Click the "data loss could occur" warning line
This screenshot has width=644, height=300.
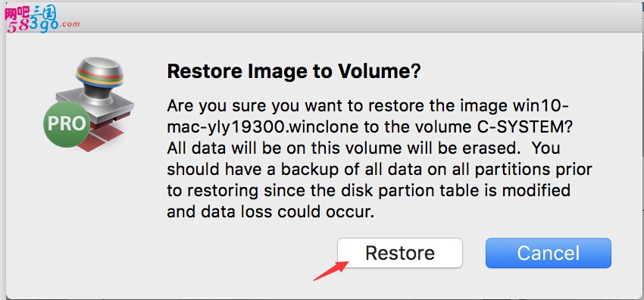pos(270,212)
